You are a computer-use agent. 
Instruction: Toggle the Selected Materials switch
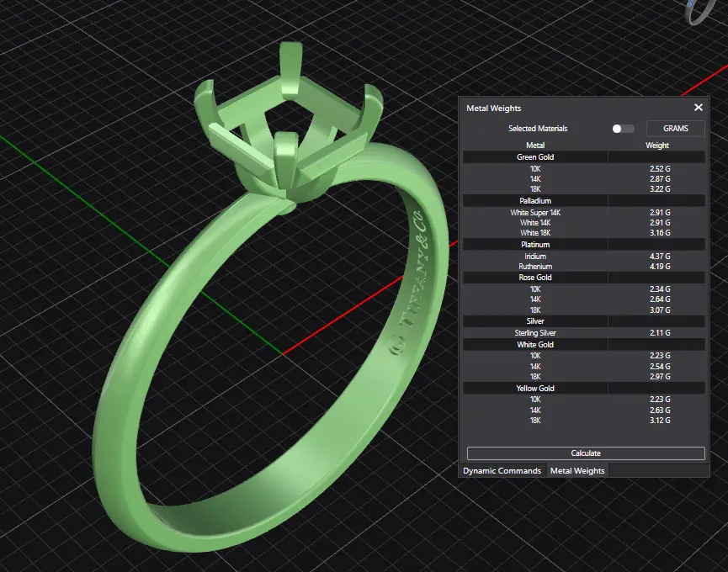tap(623, 129)
